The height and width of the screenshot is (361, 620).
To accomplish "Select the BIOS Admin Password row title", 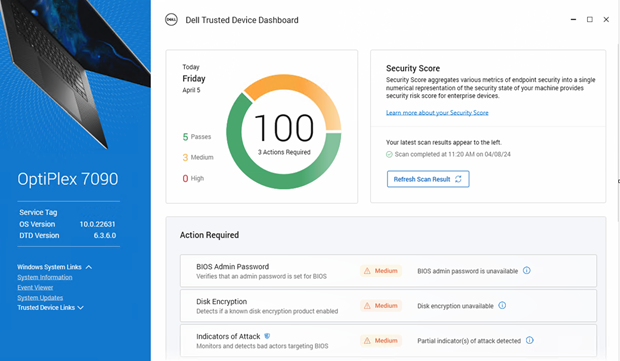I will (232, 266).
